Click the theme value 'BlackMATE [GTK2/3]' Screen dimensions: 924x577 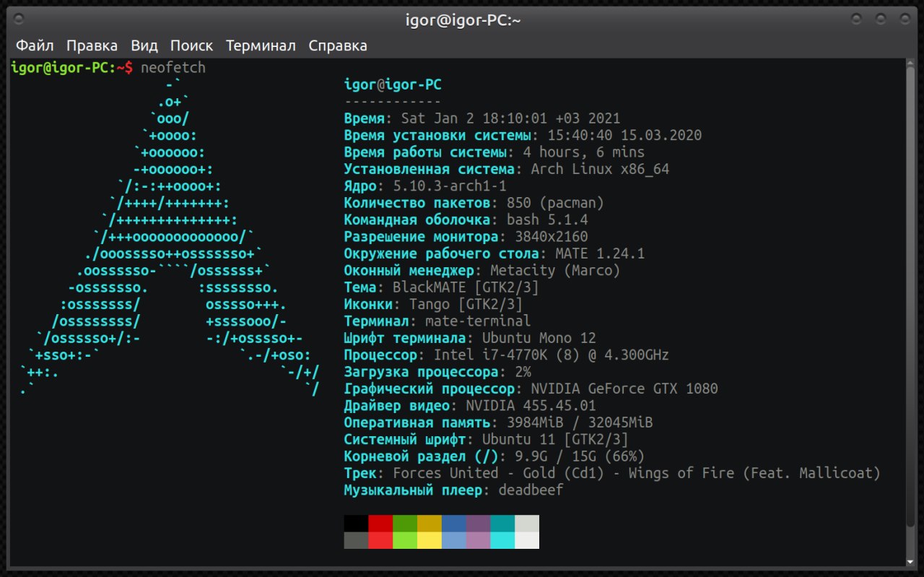466,287
